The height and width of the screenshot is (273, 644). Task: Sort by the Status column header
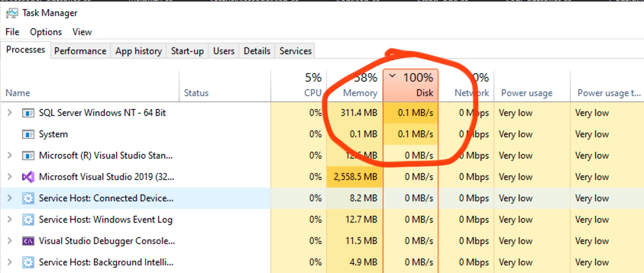tap(225, 86)
